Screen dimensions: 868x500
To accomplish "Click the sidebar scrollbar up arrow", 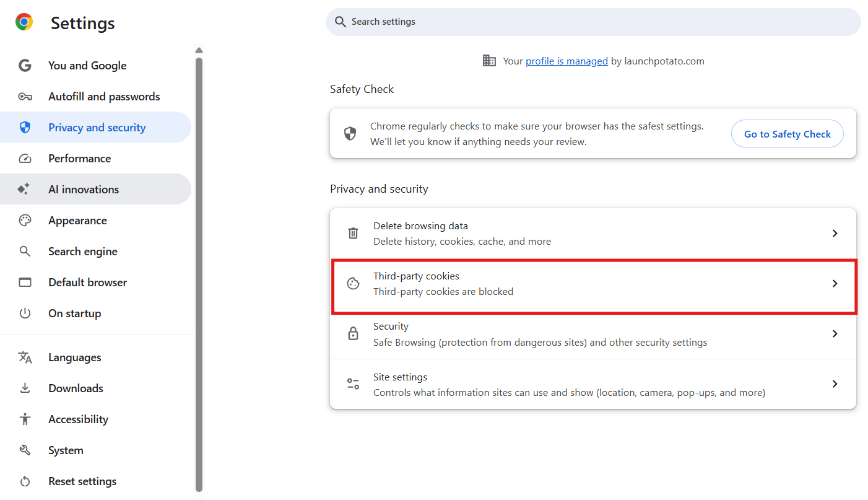I will (x=199, y=51).
